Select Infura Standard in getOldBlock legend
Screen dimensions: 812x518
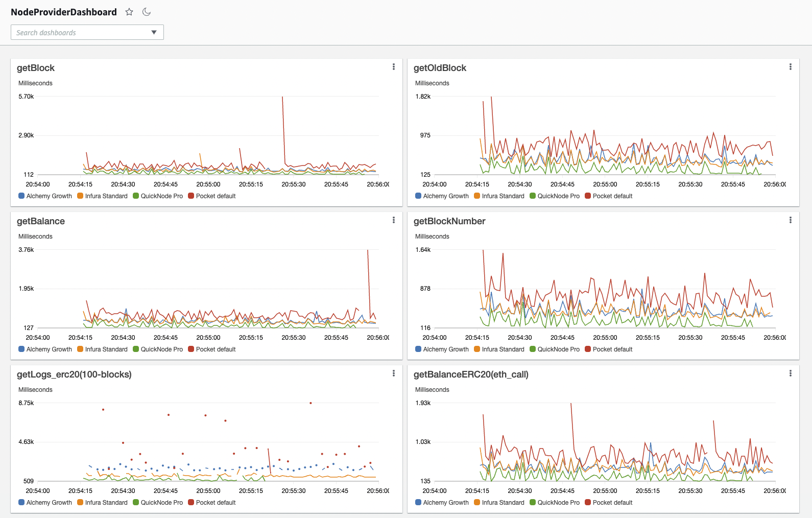pos(499,196)
